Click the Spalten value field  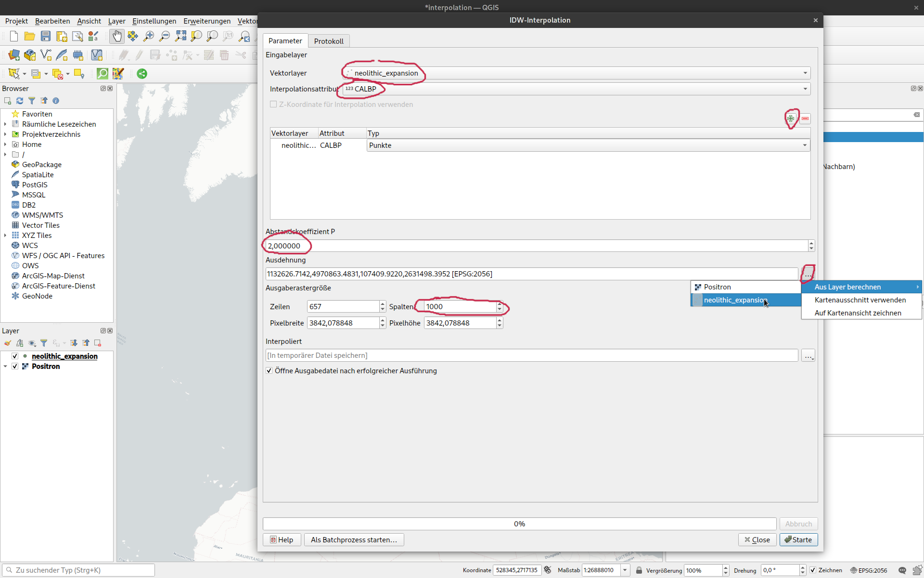[x=460, y=307]
